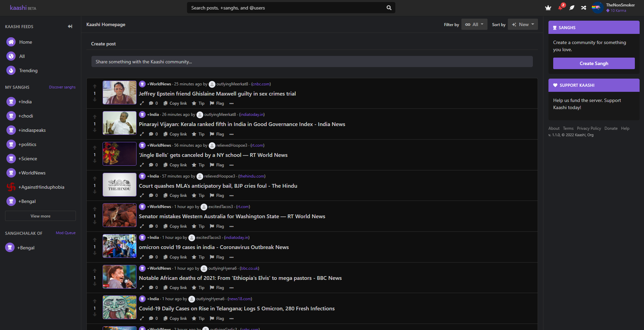Open more options on Senator mistakes post
This screenshot has width=644, height=330.
click(231, 226)
